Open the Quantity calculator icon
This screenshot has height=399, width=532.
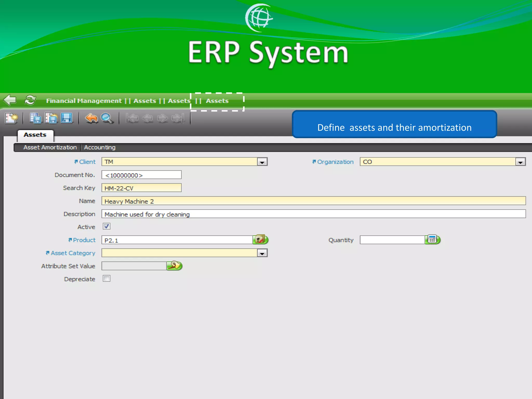(x=432, y=240)
